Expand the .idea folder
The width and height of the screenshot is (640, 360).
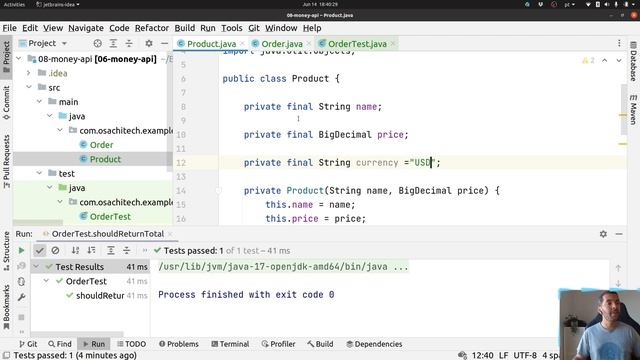[x=29, y=73]
